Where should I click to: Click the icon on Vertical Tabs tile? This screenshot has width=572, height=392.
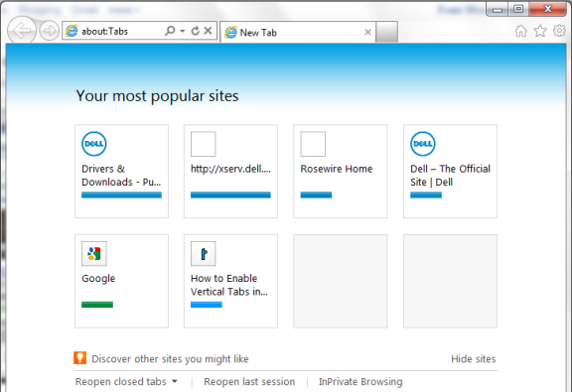[x=204, y=253]
